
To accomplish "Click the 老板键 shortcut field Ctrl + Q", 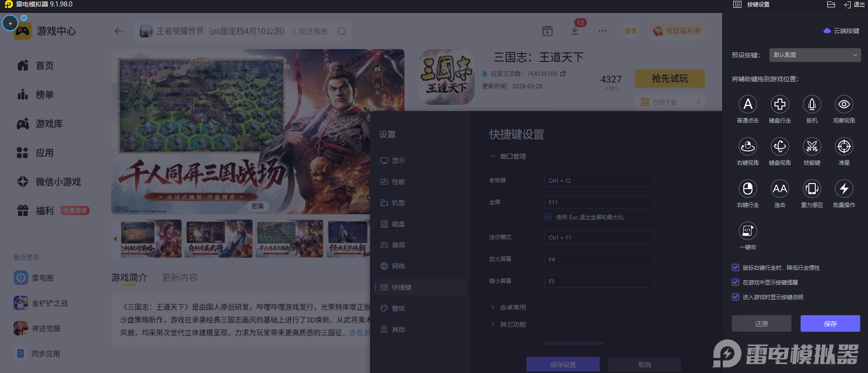I will click(x=599, y=180).
